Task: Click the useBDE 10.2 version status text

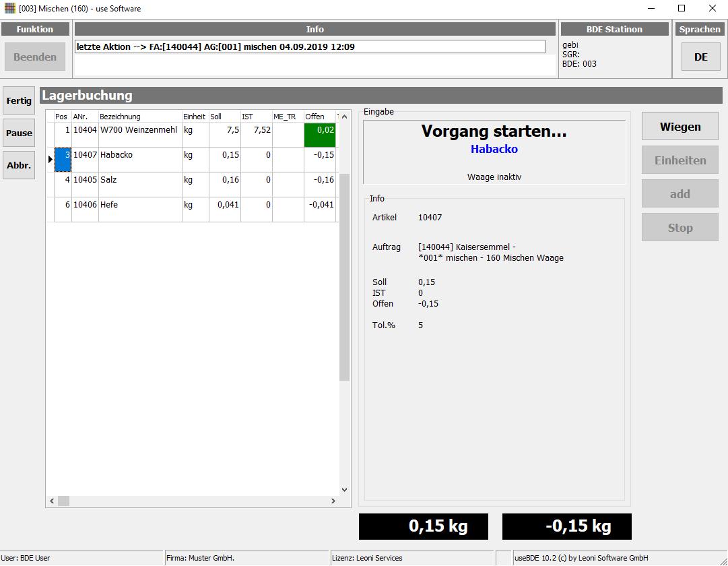Action: pos(581,558)
